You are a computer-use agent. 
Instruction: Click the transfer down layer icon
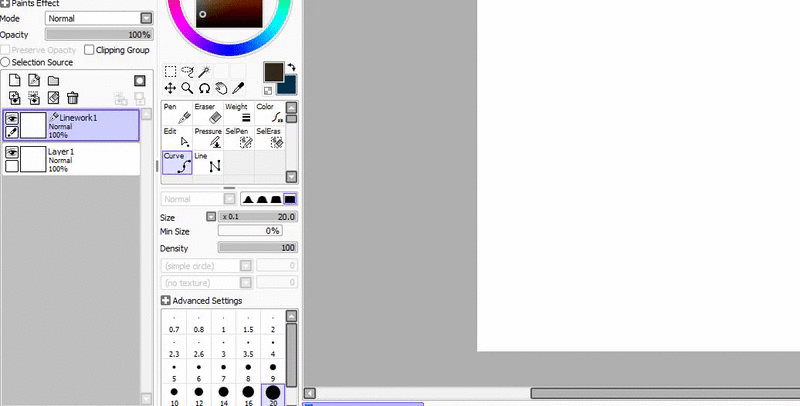[15, 98]
